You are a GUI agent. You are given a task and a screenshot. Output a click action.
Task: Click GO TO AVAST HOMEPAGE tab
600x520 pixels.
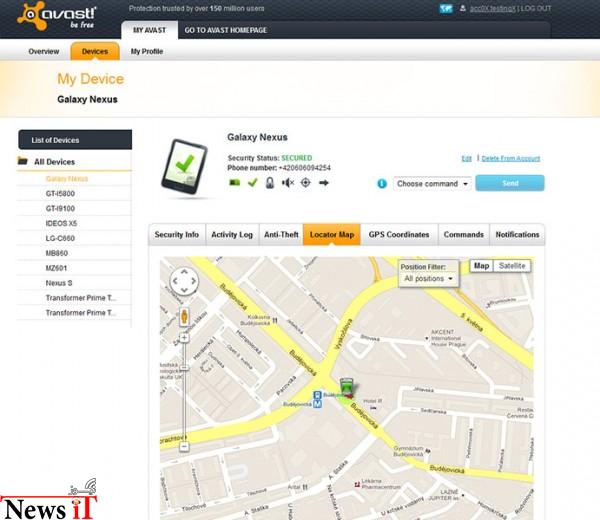[x=226, y=30]
